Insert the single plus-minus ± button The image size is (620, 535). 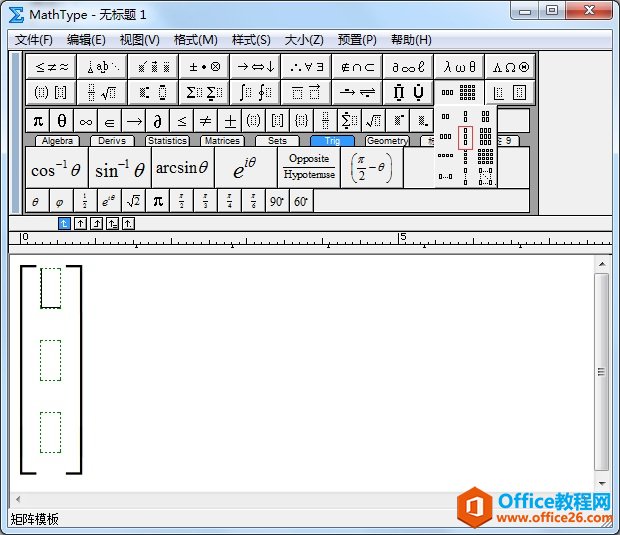tap(230, 121)
